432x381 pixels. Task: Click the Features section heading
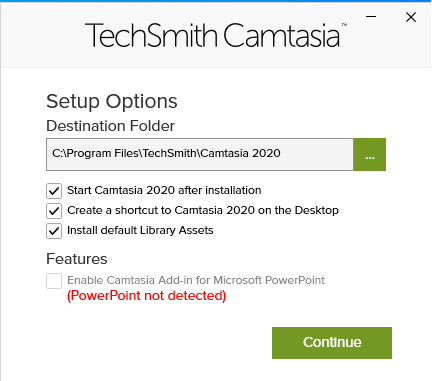77,259
